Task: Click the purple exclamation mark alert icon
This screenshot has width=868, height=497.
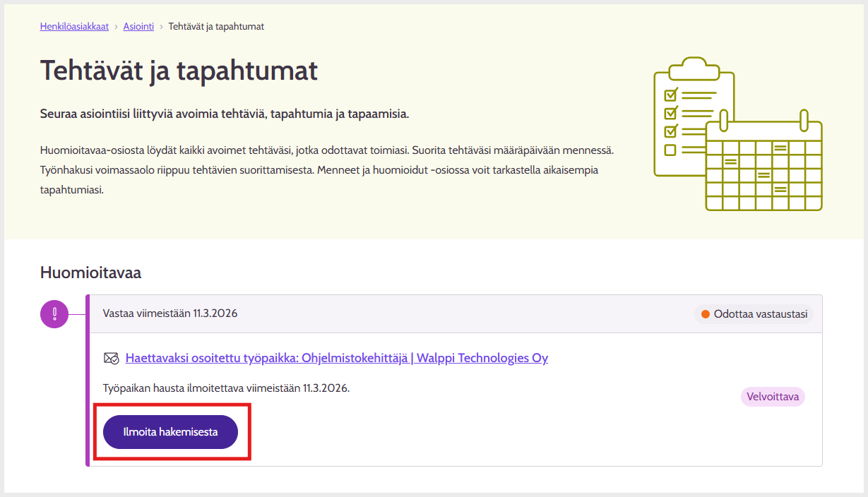Action: point(54,314)
